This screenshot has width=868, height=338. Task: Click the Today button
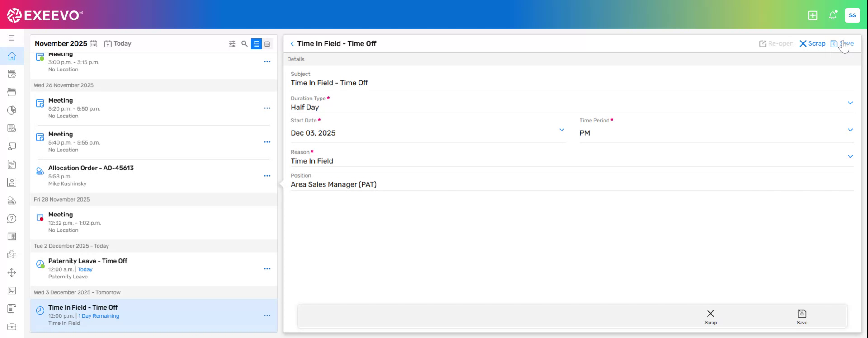point(118,44)
